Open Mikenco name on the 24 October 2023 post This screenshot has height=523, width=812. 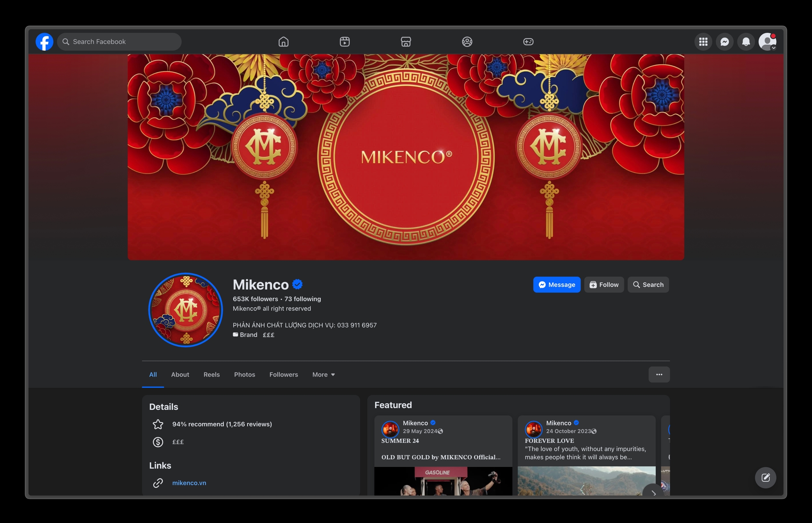559,423
